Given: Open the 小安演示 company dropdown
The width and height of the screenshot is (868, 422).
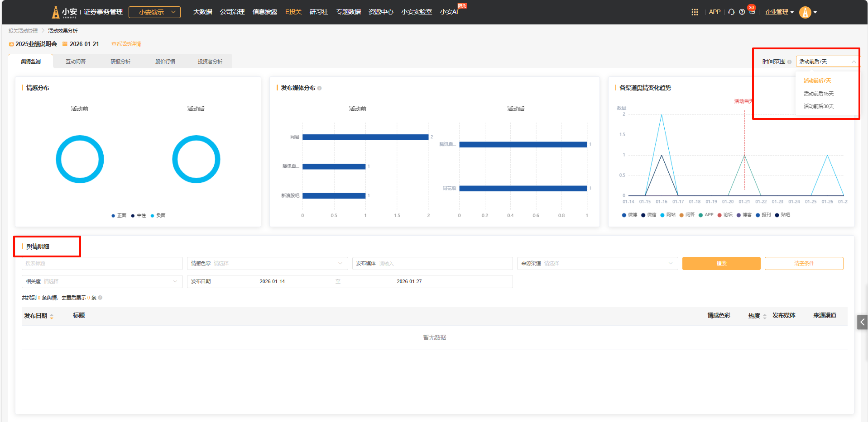Looking at the screenshot, I should coord(154,12).
